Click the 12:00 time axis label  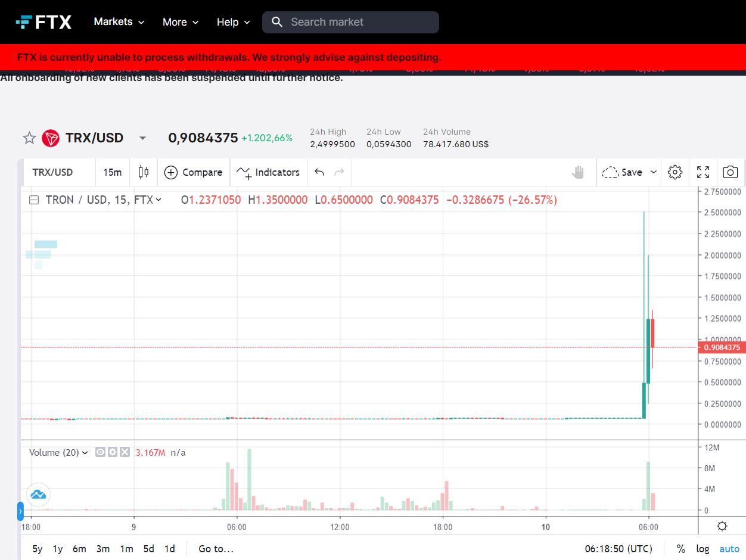pyautogui.click(x=340, y=527)
